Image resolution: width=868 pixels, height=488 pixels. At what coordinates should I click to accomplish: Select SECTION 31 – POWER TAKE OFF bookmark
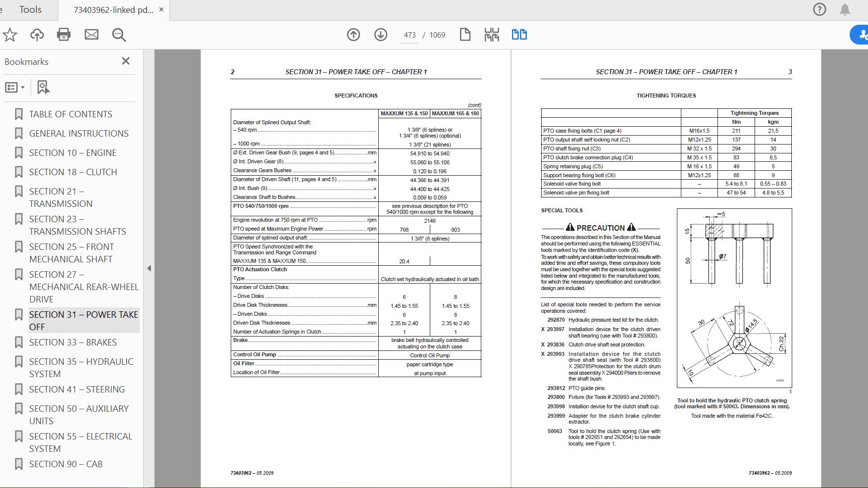click(x=84, y=321)
